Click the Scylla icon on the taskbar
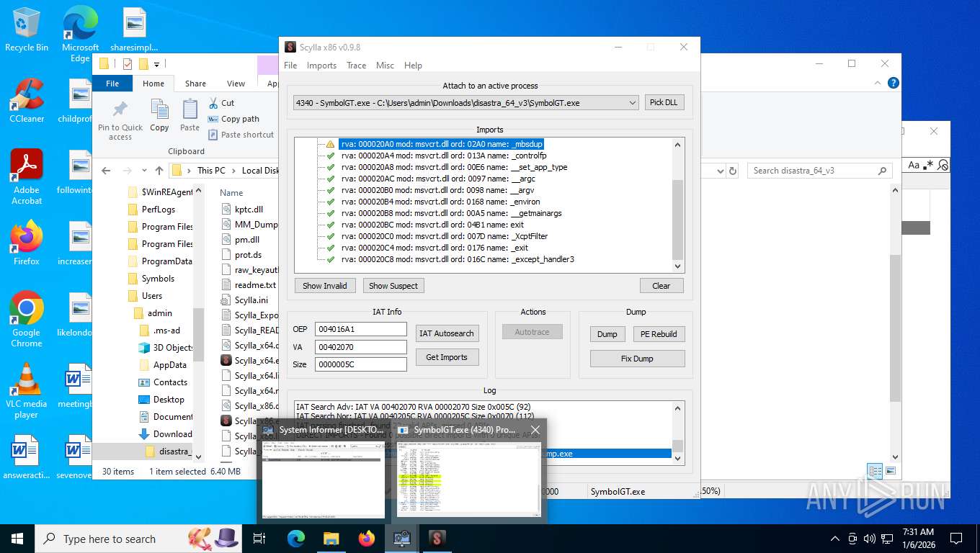 coord(437,539)
